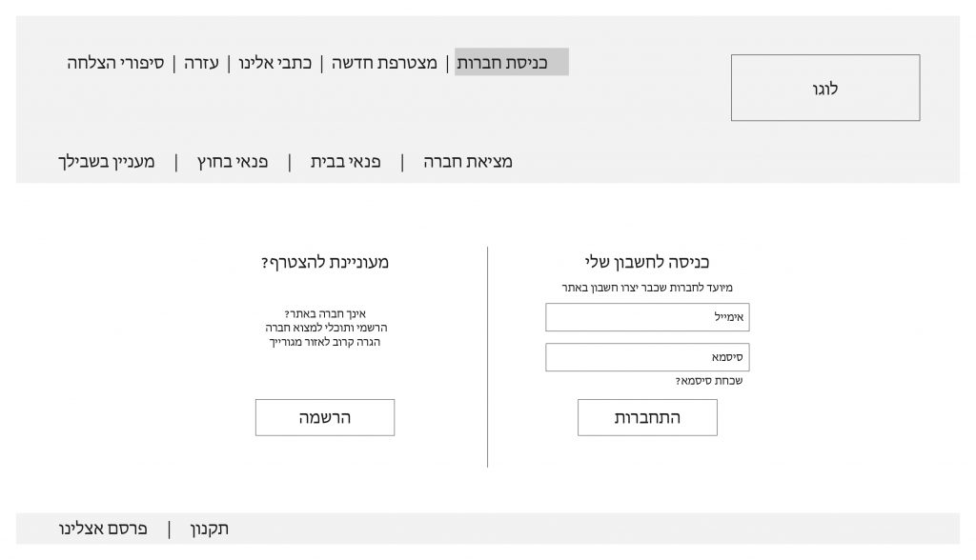The image size is (976, 560).
Task: Open the עזרה help link
Action: coord(201,63)
